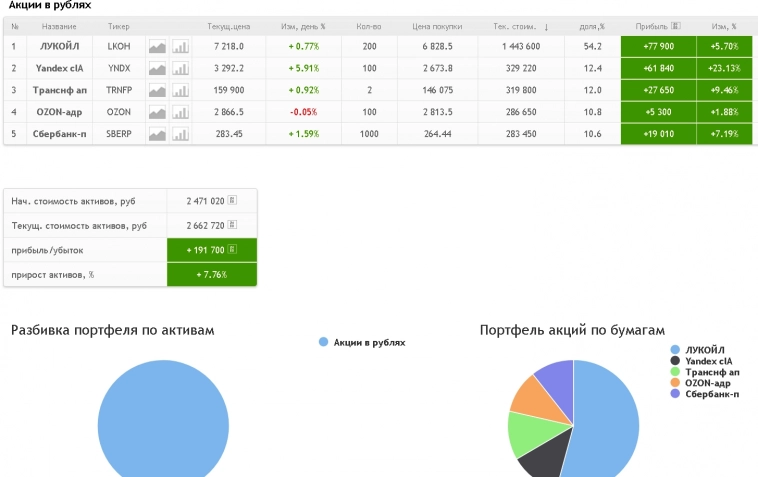Click the Тикер column header

pyautogui.click(x=118, y=25)
